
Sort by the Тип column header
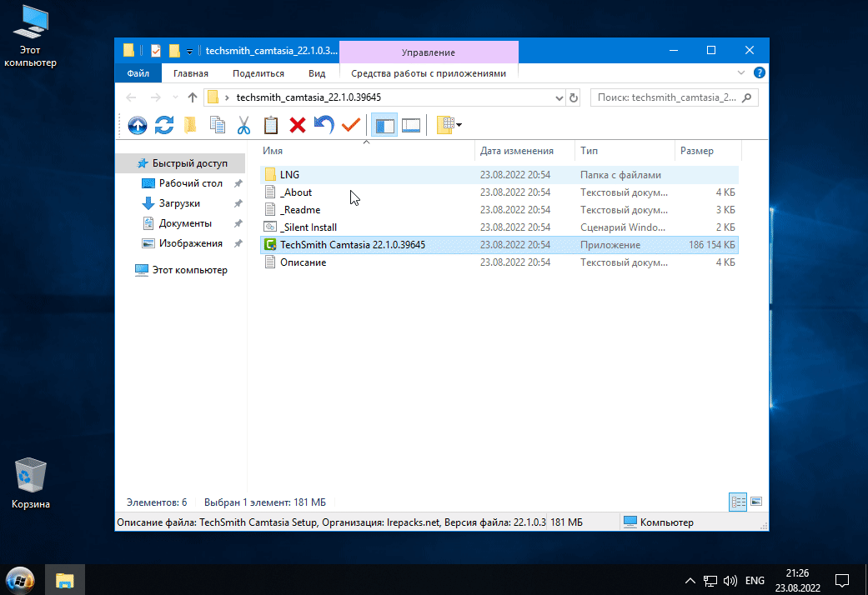pyautogui.click(x=625, y=151)
